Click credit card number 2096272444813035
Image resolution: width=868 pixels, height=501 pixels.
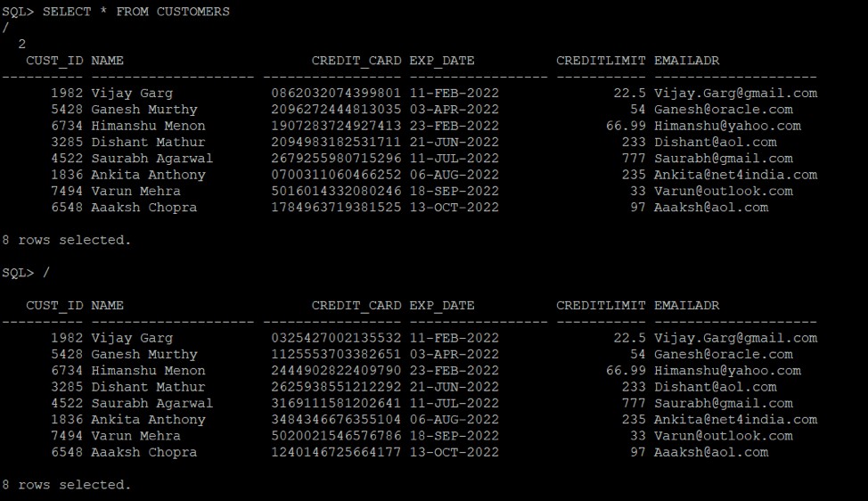tap(336, 109)
